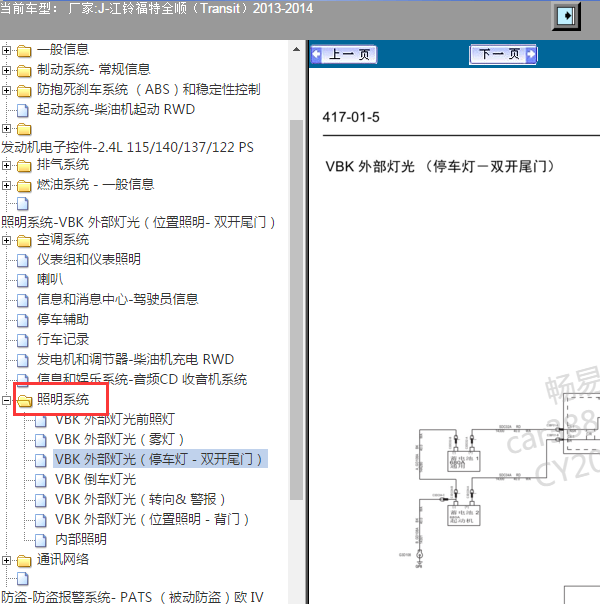Click folder icon beside 通讯网络

click(24, 560)
